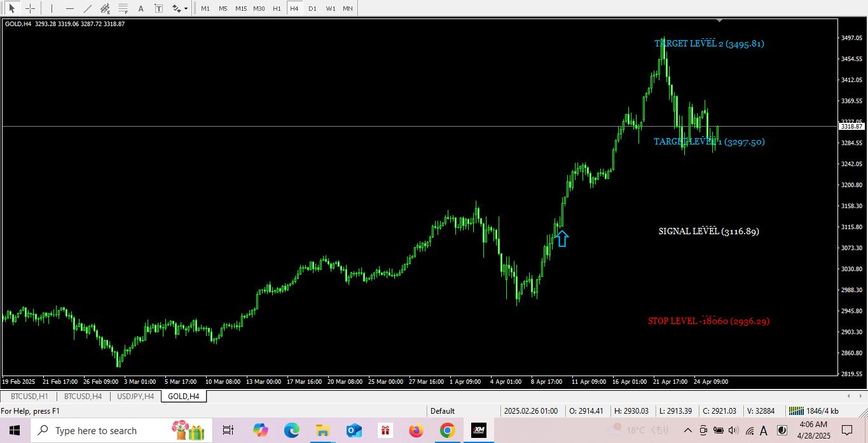Viewport: 868px width, 443px height.
Task: Open the BTCUSD,H4 chart tab
Action: point(83,396)
